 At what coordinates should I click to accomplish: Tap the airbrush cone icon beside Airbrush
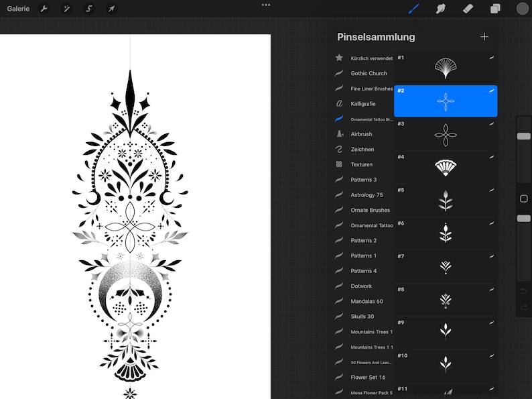(x=339, y=134)
